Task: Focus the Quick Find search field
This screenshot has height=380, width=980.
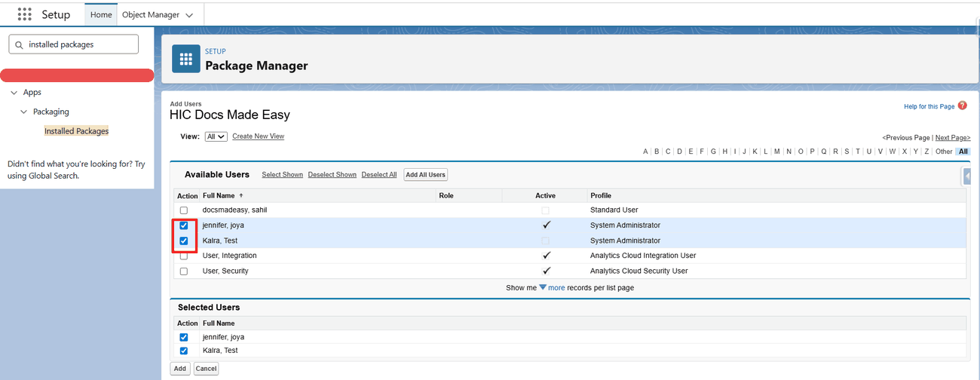Action: 74,44
